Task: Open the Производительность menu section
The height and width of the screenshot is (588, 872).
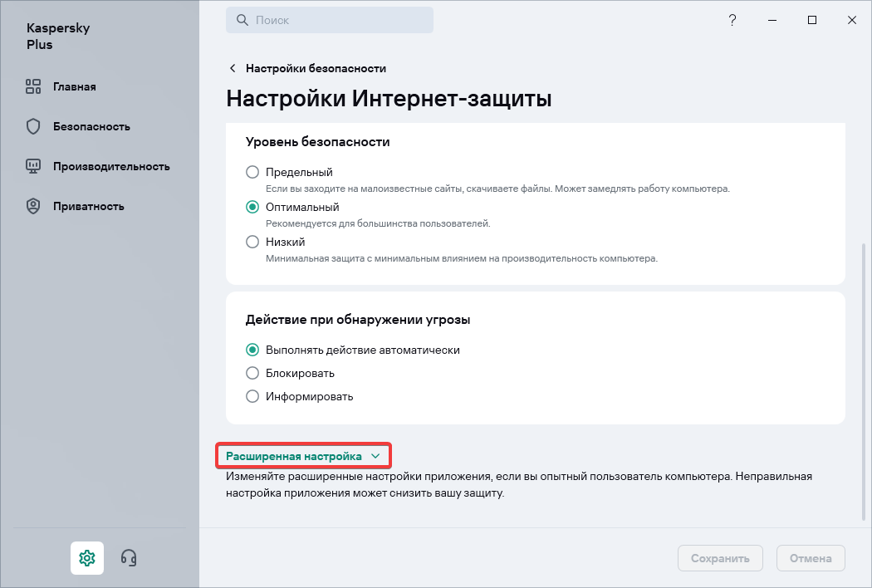Action: pyautogui.click(x=111, y=166)
